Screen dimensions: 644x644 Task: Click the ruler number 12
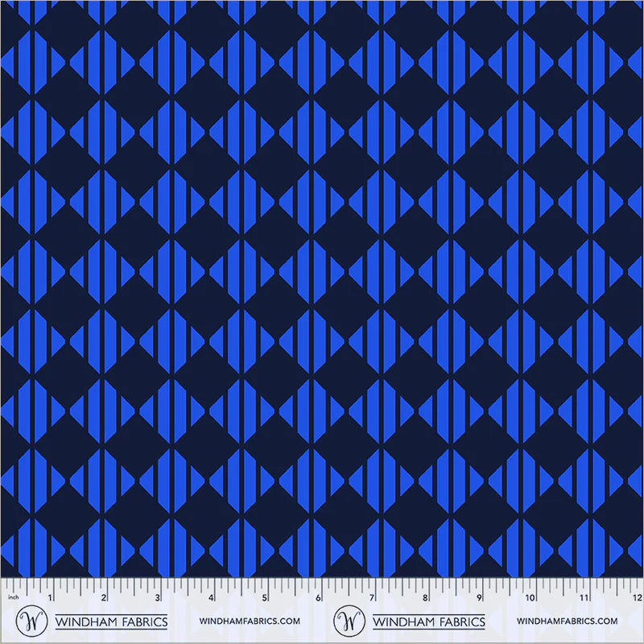pyautogui.click(x=638, y=597)
